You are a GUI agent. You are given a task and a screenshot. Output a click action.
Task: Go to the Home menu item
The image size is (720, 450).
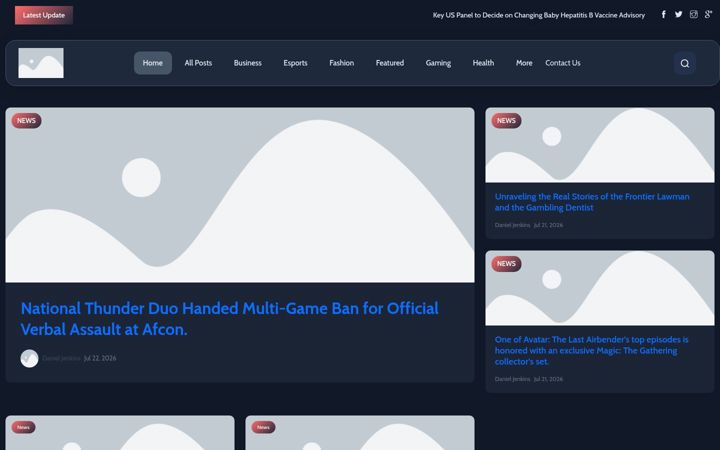(x=153, y=63)
